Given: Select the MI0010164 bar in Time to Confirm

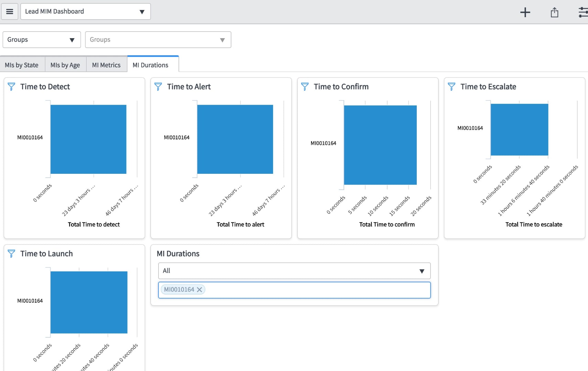Looking at the screenshot, I should pos(380,144).
